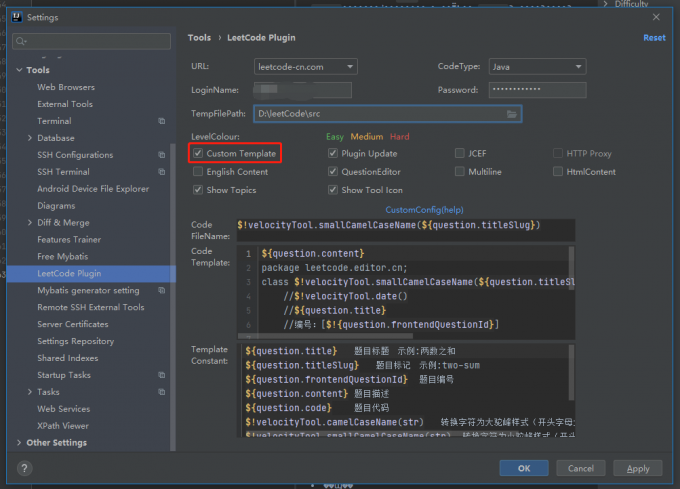Open Settings Repository page
The image size is (680, 489).
tap(76, 341)
